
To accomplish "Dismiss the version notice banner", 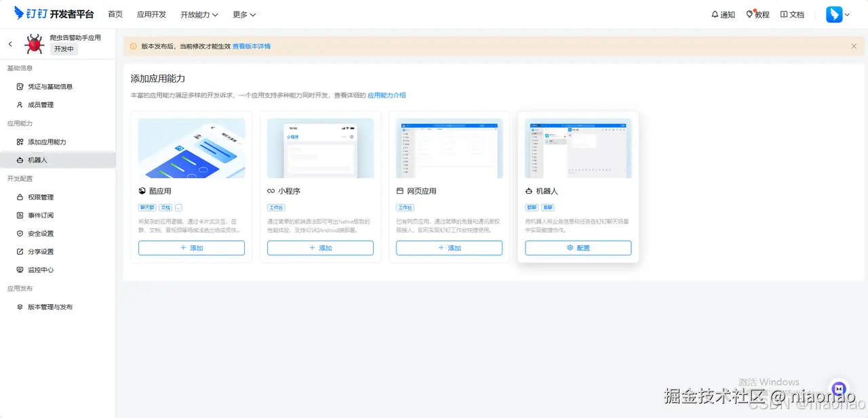I will pos(853,46).
